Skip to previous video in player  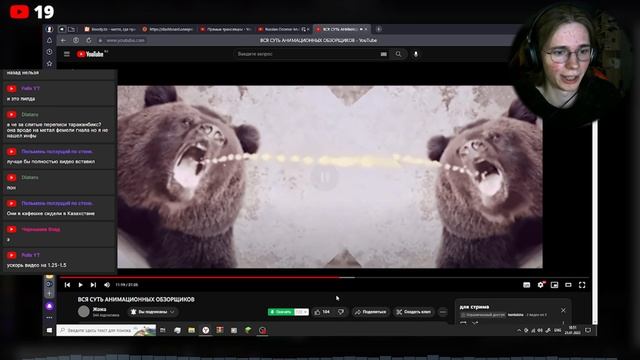click(67, 285)
